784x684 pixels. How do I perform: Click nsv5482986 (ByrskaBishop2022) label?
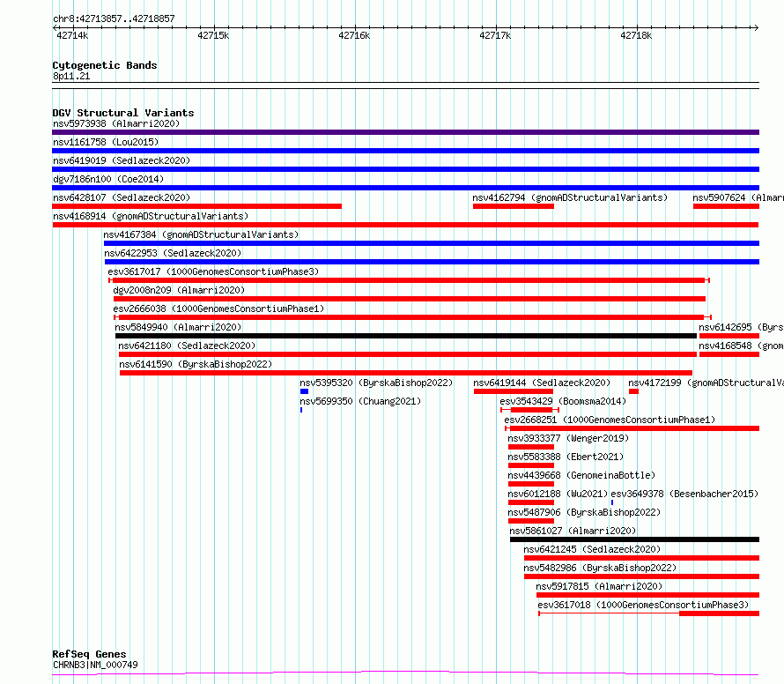click(x=600, y=568)
